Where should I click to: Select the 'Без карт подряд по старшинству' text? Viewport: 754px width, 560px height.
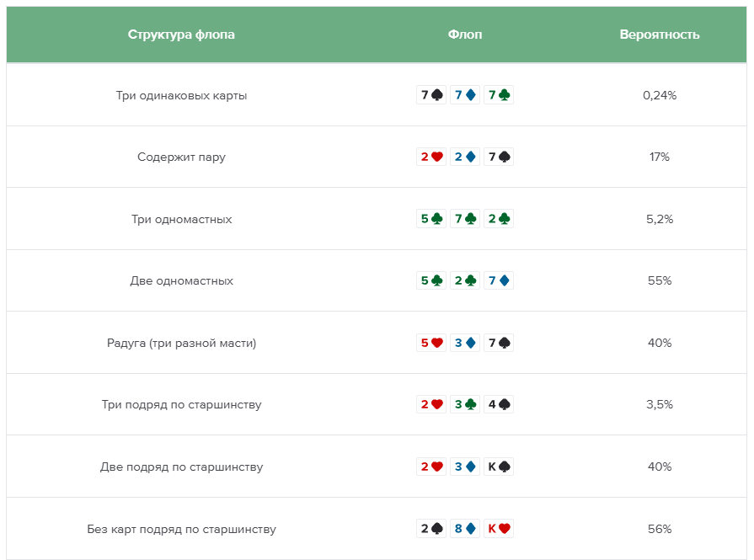click(181, 529)
